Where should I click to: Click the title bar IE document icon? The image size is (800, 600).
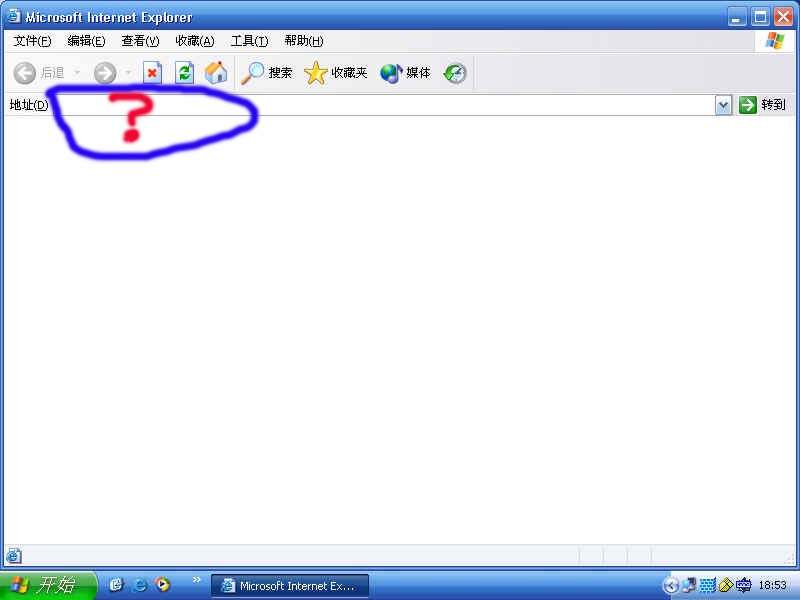coord(13,16)
